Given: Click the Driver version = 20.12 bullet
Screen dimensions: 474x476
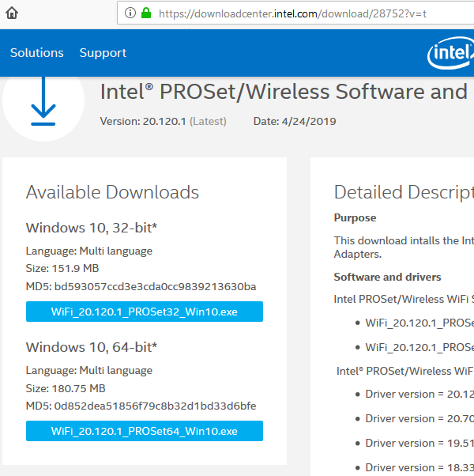Looking at the screenshot, I should click(x=415, y=394).
